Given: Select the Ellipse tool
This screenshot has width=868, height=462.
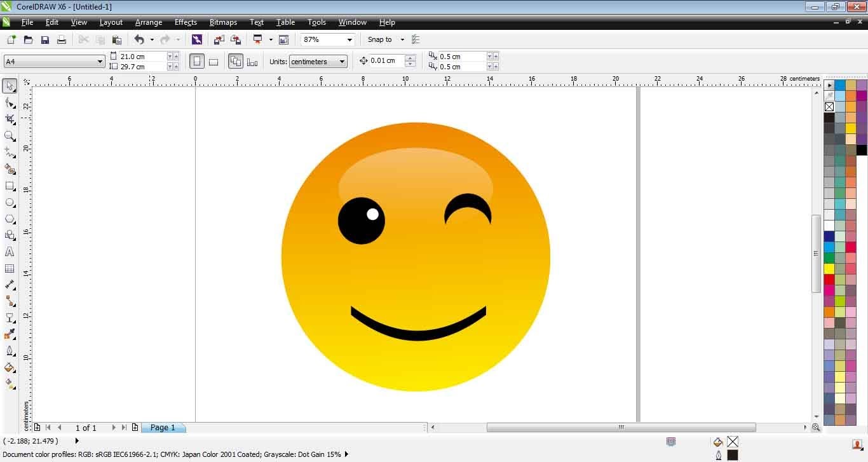Looking at the screenshot, I should [x=10, y=203].
